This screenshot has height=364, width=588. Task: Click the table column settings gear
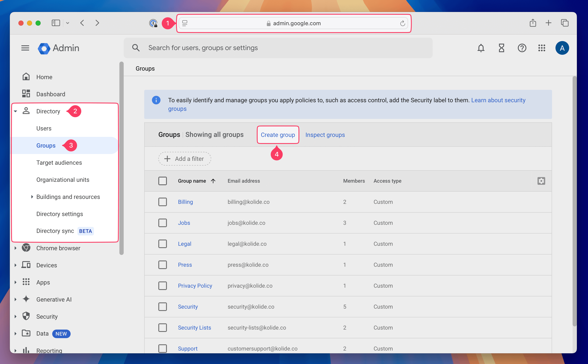[541, 181]
